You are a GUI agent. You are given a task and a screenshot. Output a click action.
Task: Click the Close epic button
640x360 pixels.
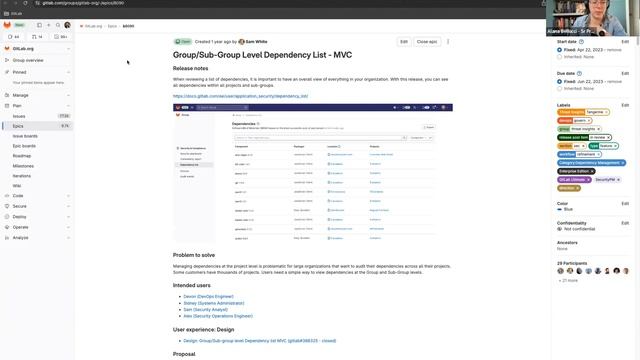click(x=427, y=42)
